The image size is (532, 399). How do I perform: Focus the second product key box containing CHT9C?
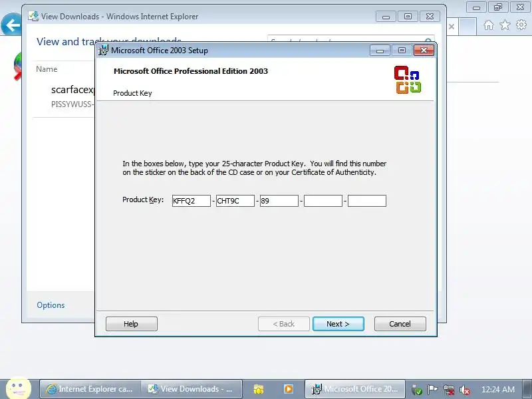[235, 201]
